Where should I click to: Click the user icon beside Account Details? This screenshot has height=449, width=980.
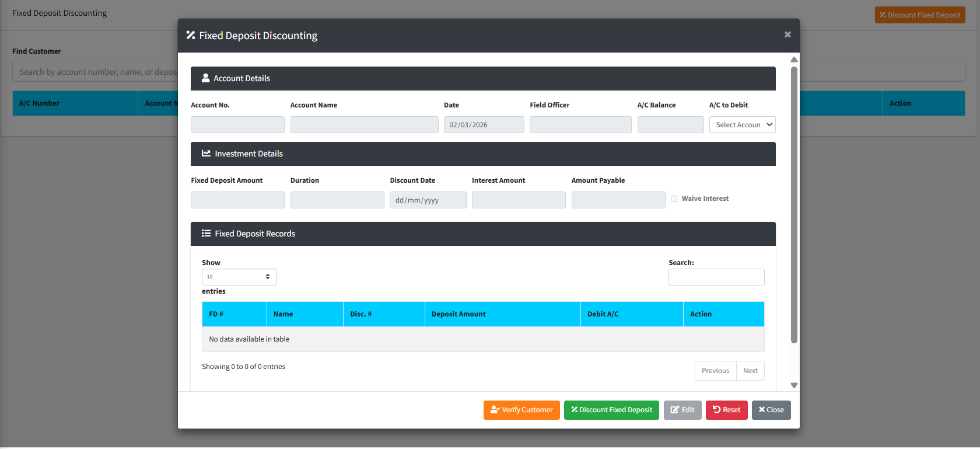pos(205,78)
